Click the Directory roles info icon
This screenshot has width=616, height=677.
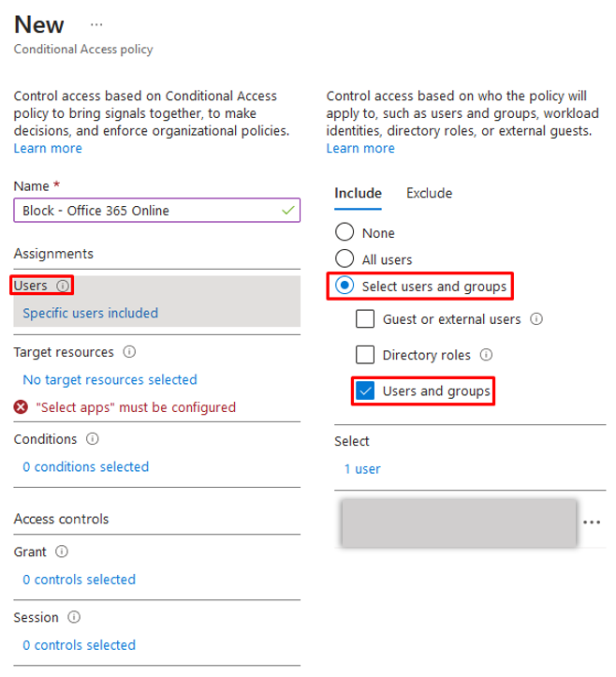coord(486,355)
